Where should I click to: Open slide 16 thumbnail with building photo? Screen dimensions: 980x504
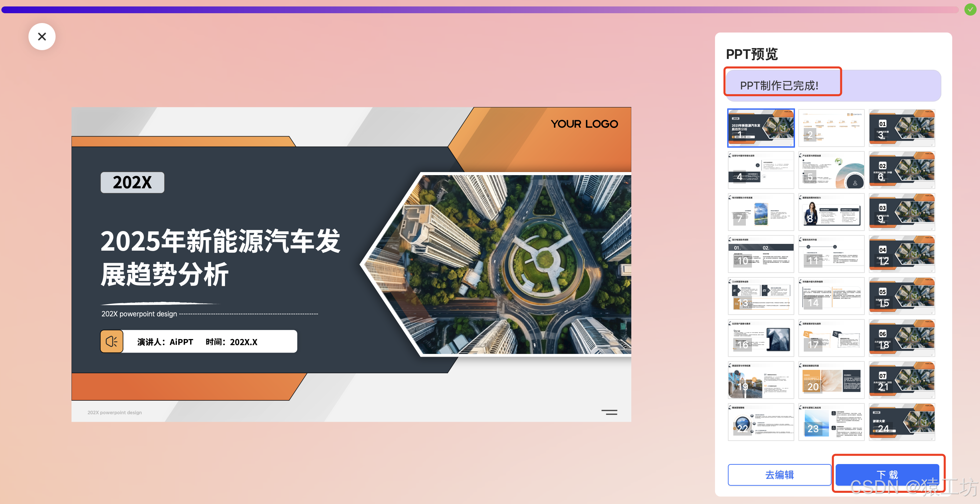point(760,338)
